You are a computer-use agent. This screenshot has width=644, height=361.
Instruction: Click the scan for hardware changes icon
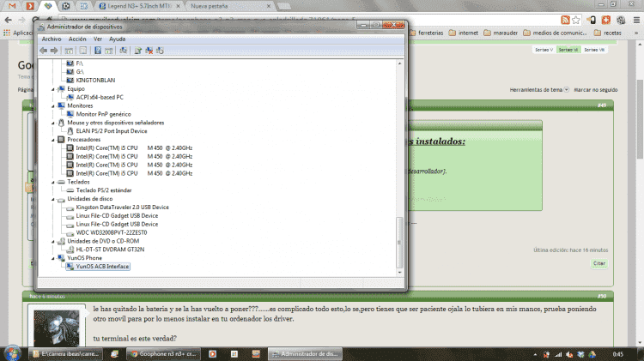tap(123, 51)
